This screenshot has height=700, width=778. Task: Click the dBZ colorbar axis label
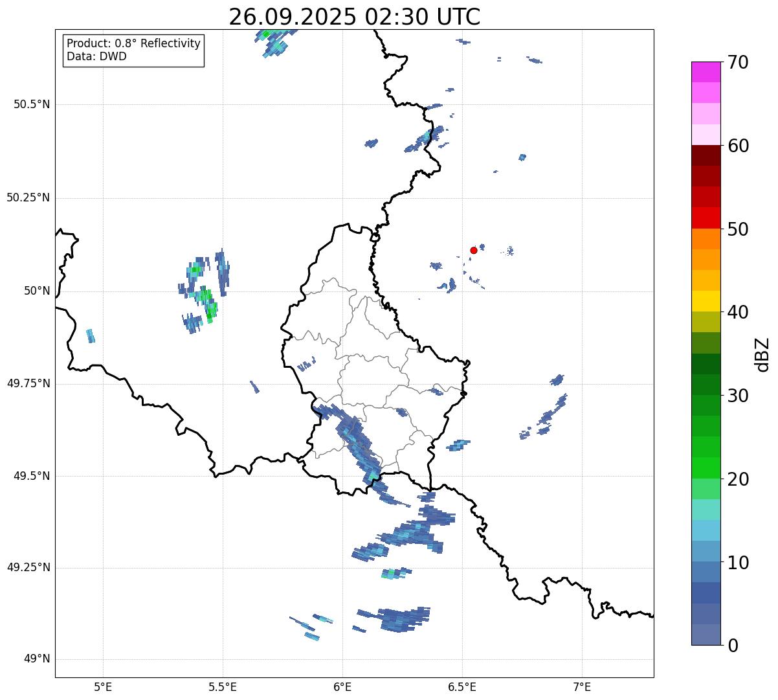tap(763, 354)
